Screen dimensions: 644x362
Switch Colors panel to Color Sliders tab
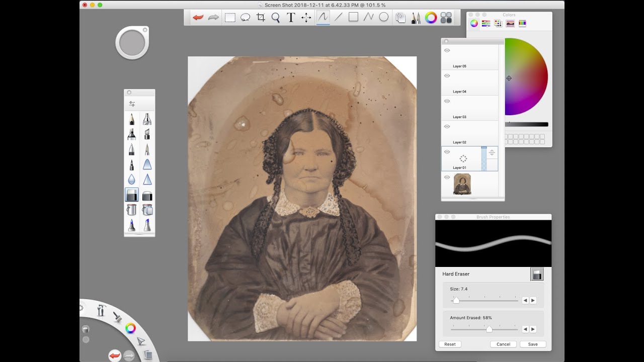pyautogui.click(x=486, y=23)
